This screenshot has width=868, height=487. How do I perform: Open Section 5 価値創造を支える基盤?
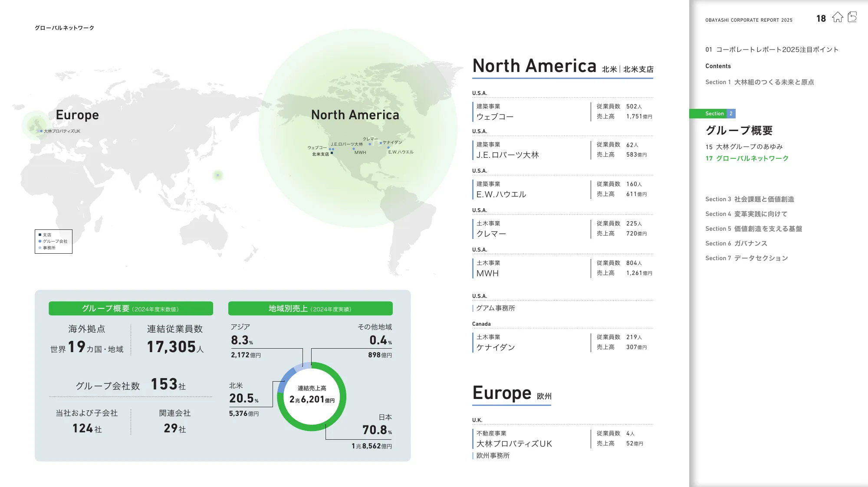point(753,229)
